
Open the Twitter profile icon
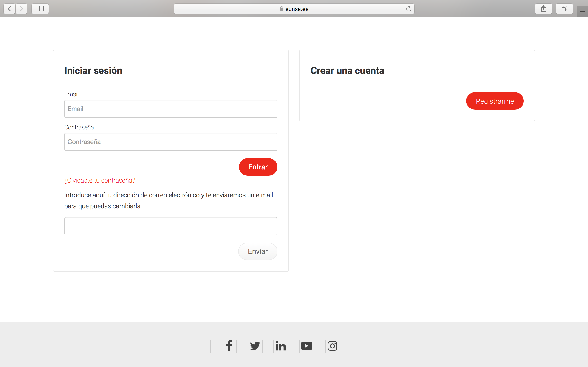255,346
